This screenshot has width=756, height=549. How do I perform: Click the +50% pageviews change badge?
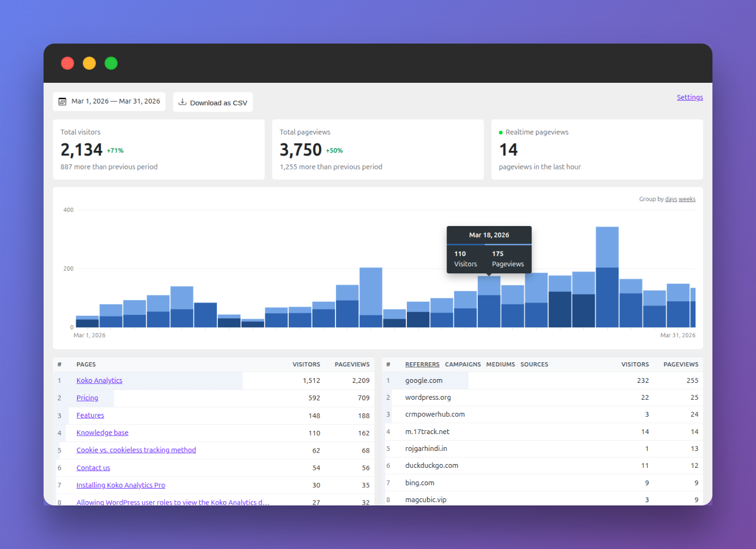pyautogui.click(x=334, y=151)
